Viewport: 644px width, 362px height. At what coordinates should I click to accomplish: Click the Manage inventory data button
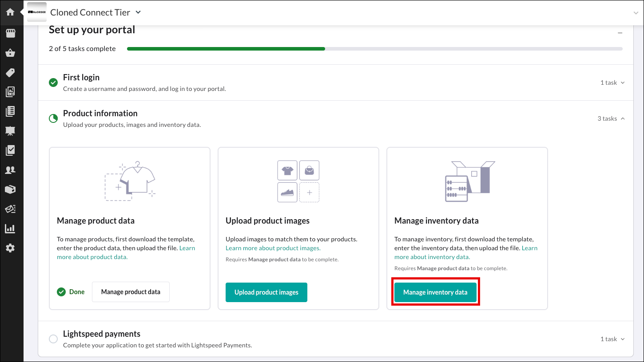click(x=435, y=292)
